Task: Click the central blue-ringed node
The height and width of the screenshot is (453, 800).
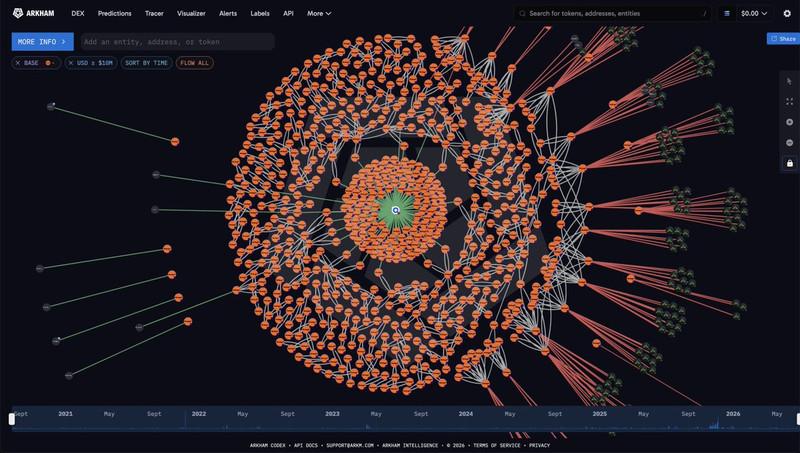Action: [x=395, y=210]
